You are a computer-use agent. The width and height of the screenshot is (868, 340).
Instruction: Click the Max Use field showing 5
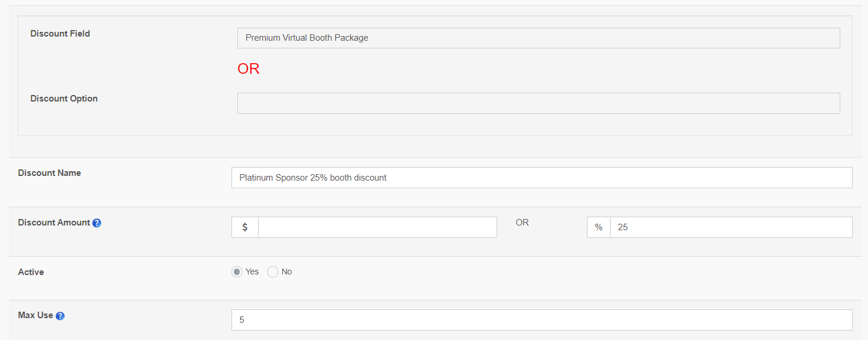542,320
